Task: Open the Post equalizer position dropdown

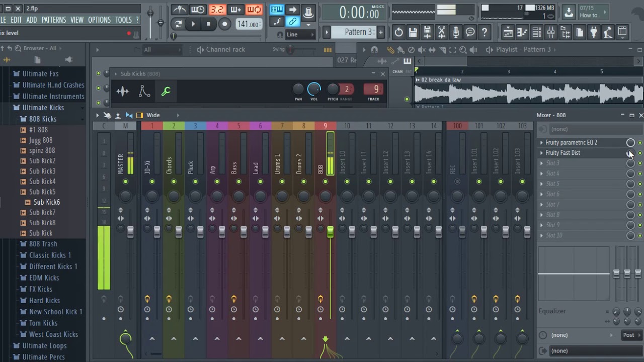Action: click(x=632, y=335)
